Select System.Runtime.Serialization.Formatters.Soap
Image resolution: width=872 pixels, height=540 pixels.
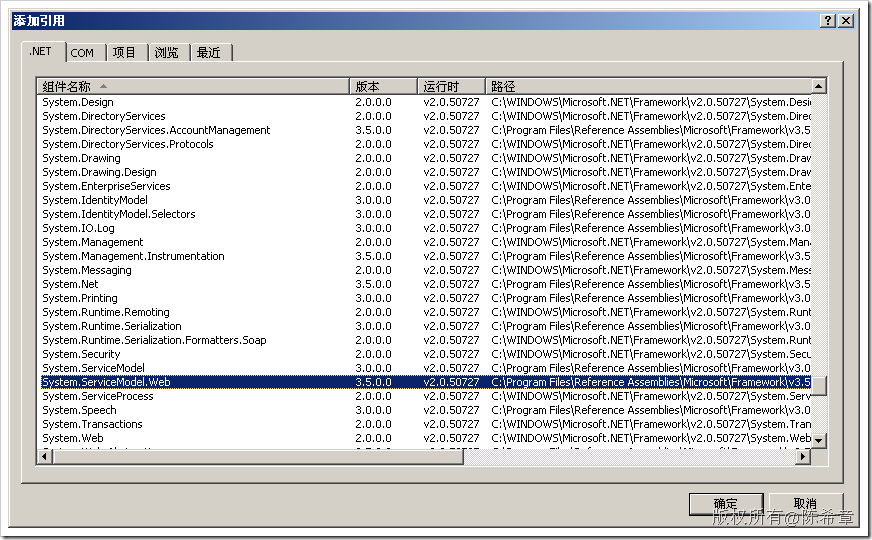(426, 340)
